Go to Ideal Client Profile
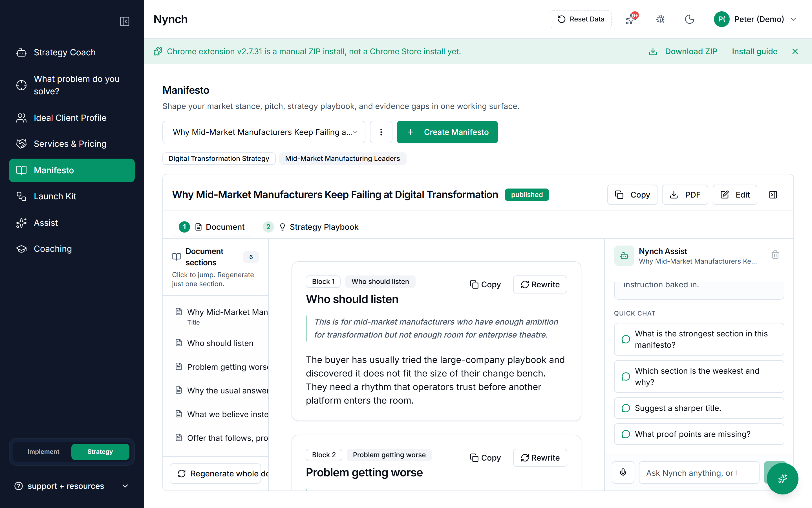 tap(72, 118)
